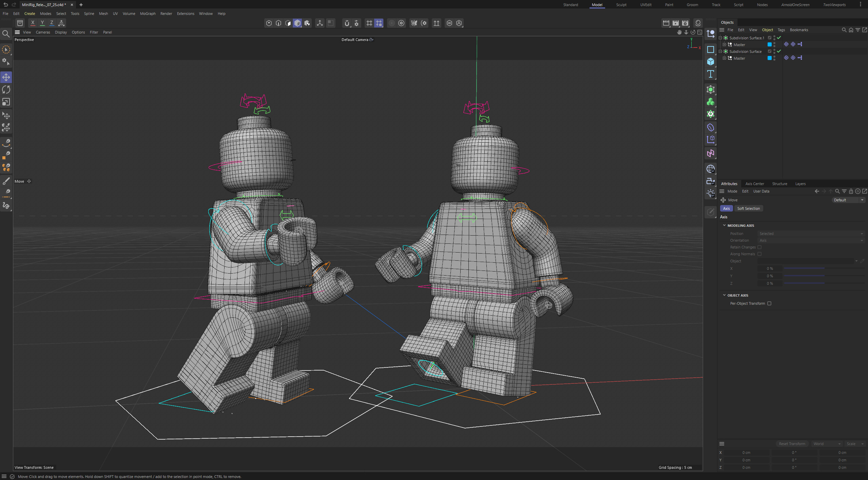The image size is (868, 480).
Task: Open the viewport Cameras menu
Action: (x=43, y=32)
